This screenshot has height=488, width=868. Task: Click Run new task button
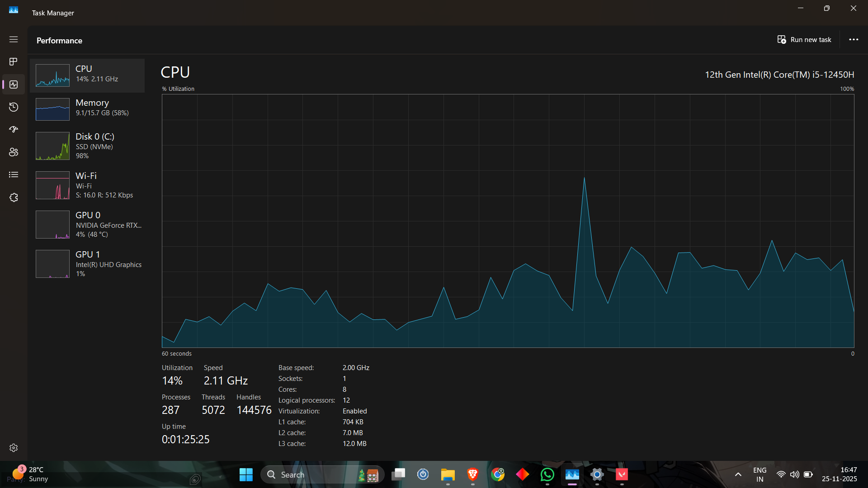804,40
